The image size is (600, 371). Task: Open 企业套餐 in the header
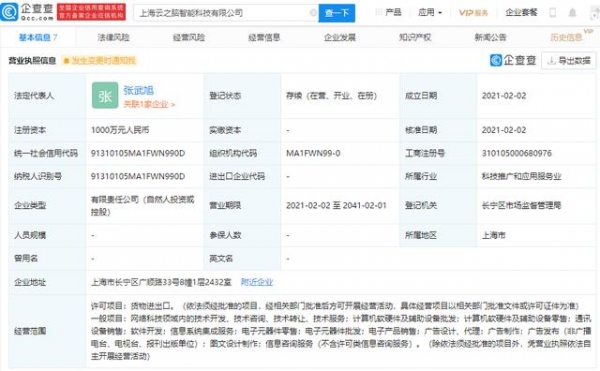(521, 13)
